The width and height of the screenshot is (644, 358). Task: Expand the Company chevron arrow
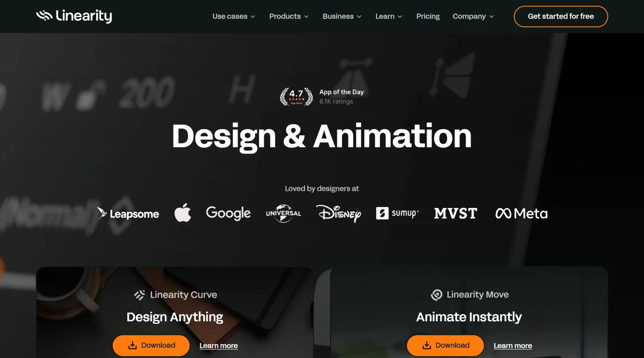coord(491,17)
